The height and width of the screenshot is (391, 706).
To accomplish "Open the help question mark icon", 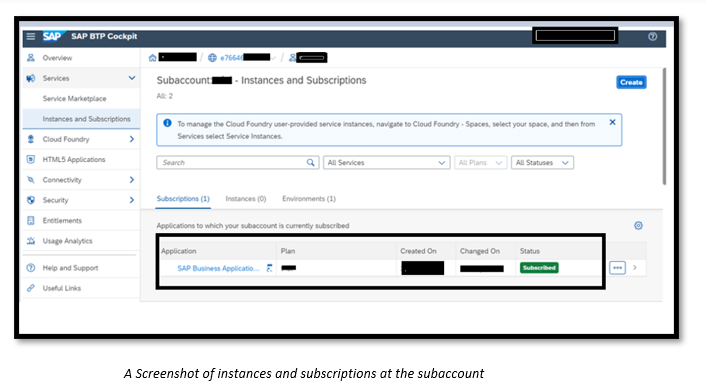I will (652, 37).
